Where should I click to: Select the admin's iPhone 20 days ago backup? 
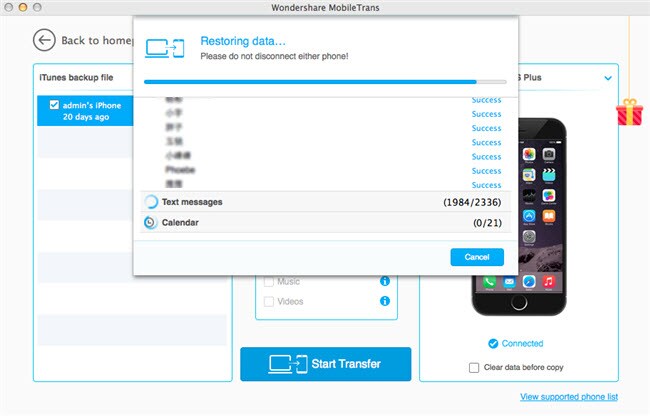click(x=85, y=111)
